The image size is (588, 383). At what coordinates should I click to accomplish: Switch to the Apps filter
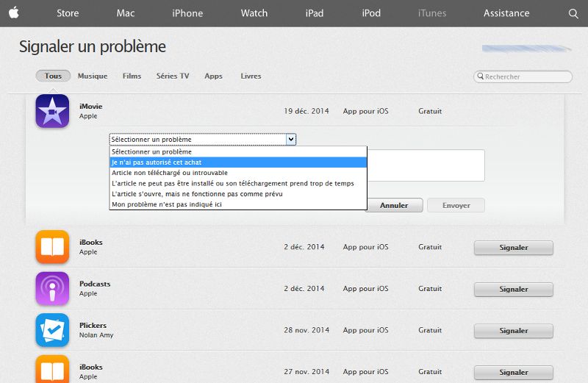(213, 76)
